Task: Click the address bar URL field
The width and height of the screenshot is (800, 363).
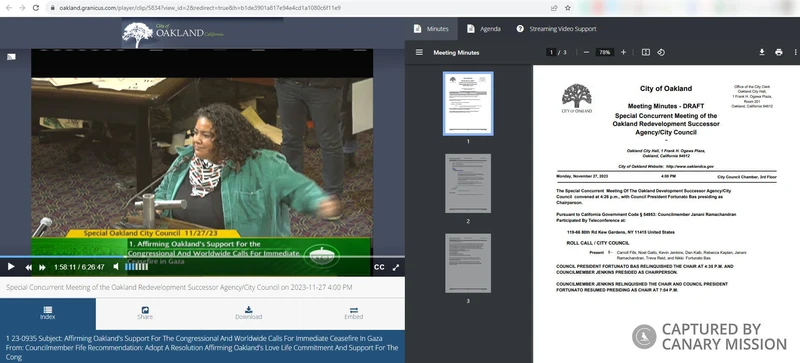Action: (296, 8)
